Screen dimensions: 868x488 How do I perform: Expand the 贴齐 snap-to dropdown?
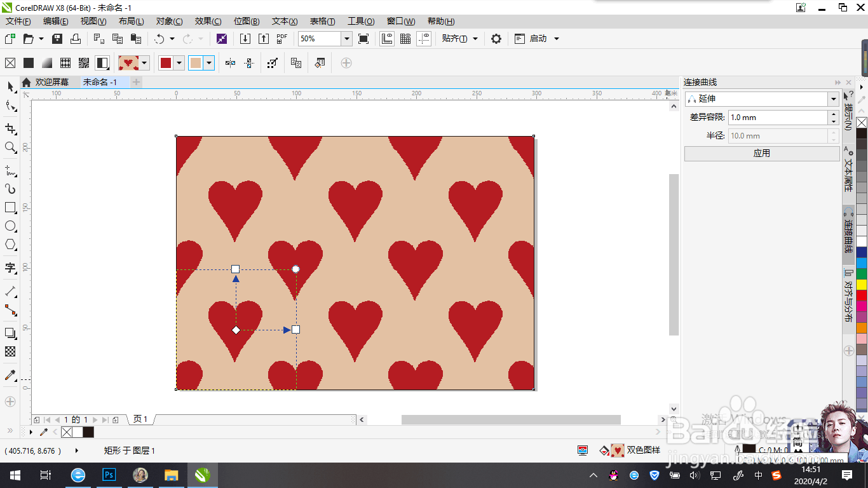pyautogui.click(x=475, y=39)
